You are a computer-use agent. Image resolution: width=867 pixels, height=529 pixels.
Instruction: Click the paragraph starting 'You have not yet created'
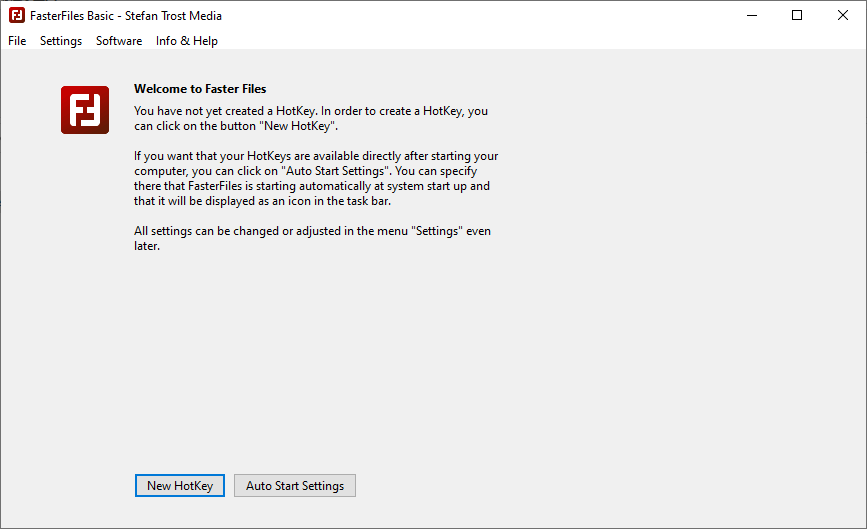[311, 118]
